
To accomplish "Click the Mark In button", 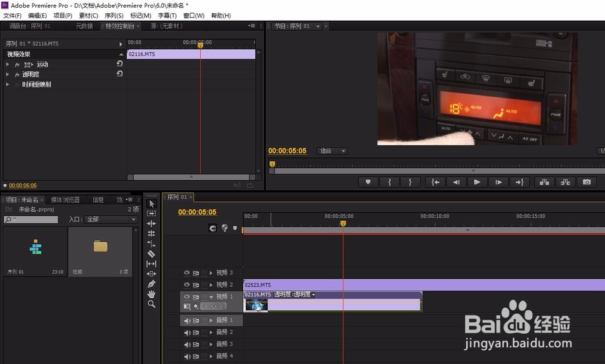I will [389, 182].
